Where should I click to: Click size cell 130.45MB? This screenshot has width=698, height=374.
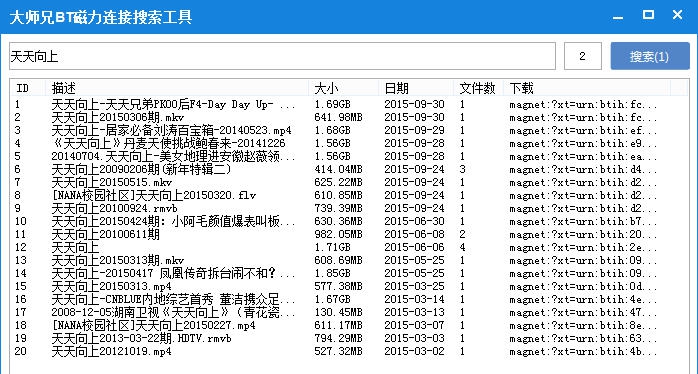point(338,312)
